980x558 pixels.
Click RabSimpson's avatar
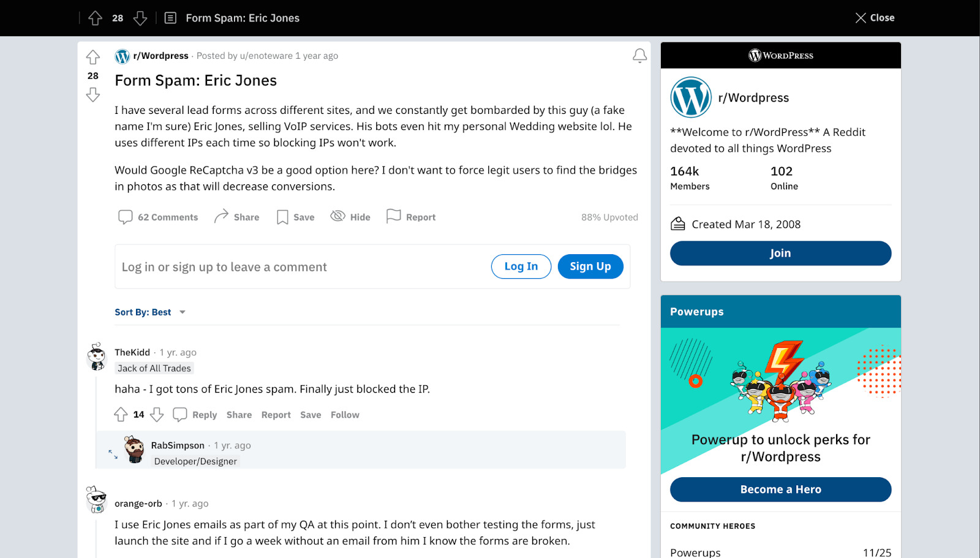click(x=134, y=450)
